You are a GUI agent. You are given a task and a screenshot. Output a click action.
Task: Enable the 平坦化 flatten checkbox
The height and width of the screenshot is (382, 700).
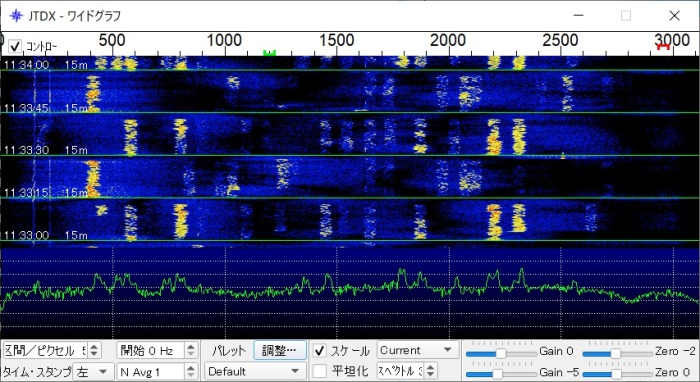point(319,371)
